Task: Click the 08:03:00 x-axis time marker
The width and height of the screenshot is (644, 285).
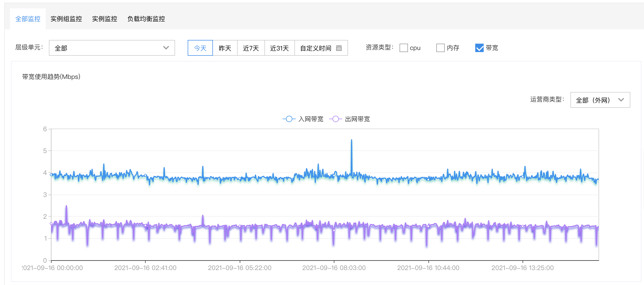Action: [334, 268]
